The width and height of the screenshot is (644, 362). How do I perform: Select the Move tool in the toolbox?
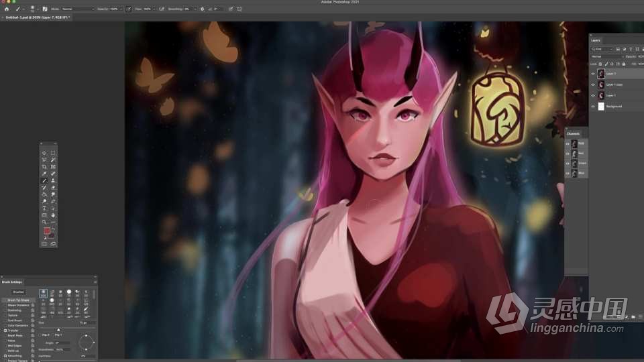[x=44, y=153]
